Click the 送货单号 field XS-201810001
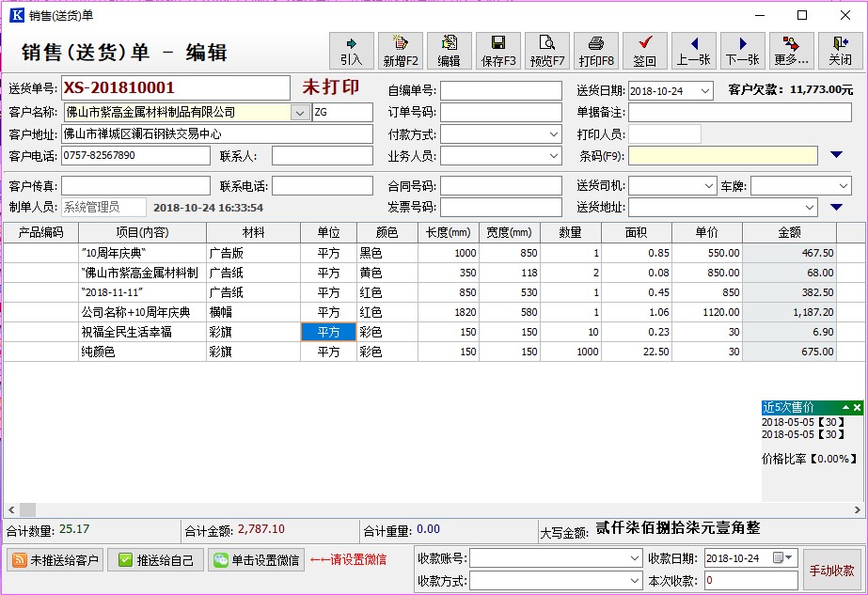The width and height of the screenshot is (868, 595). tap(176, 88)
